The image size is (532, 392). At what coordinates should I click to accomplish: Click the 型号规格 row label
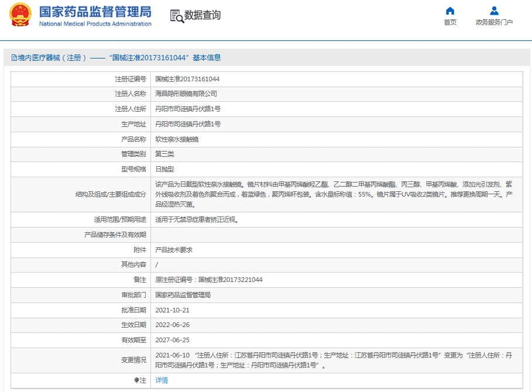click(x=133, y=169)
